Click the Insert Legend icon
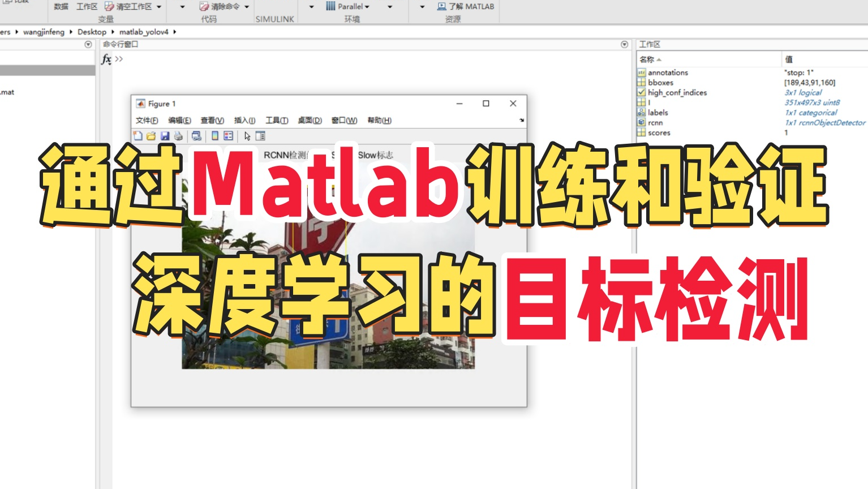The height and width of the screenshot is (489, 868). click(229, 136)
